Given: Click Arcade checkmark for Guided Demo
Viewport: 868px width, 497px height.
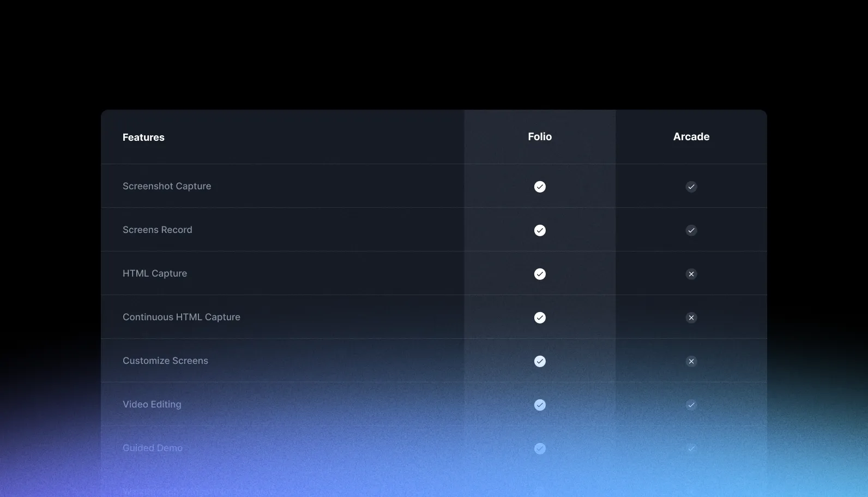Looking at the screenshot, I should click(691, 448).
